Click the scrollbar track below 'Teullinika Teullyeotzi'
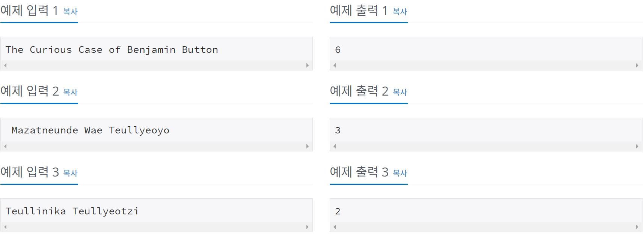Screen dimensions: 644x235 pyautogui.click(x=157, y=227)
